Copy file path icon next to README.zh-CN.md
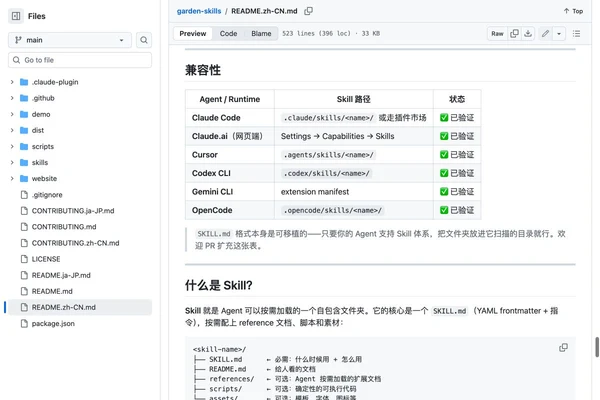Viewport: 600px width, 400px height. pos(308,11)
